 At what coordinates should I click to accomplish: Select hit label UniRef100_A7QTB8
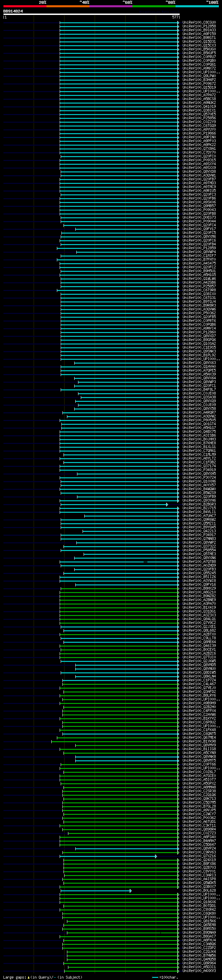(x=199, y=562)
